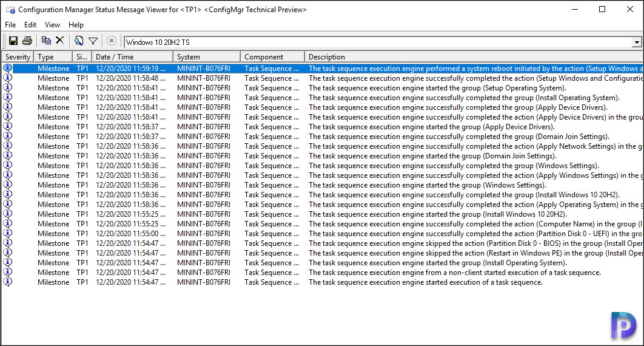Click info icon of 'started the group (Windows Settings)' row
644x346 pixels.
(x=8, y=185)
